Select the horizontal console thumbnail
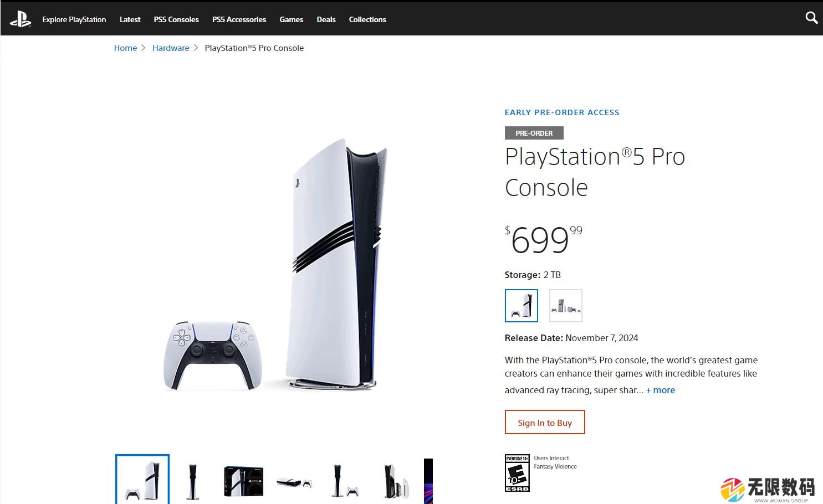 (294, 482)
